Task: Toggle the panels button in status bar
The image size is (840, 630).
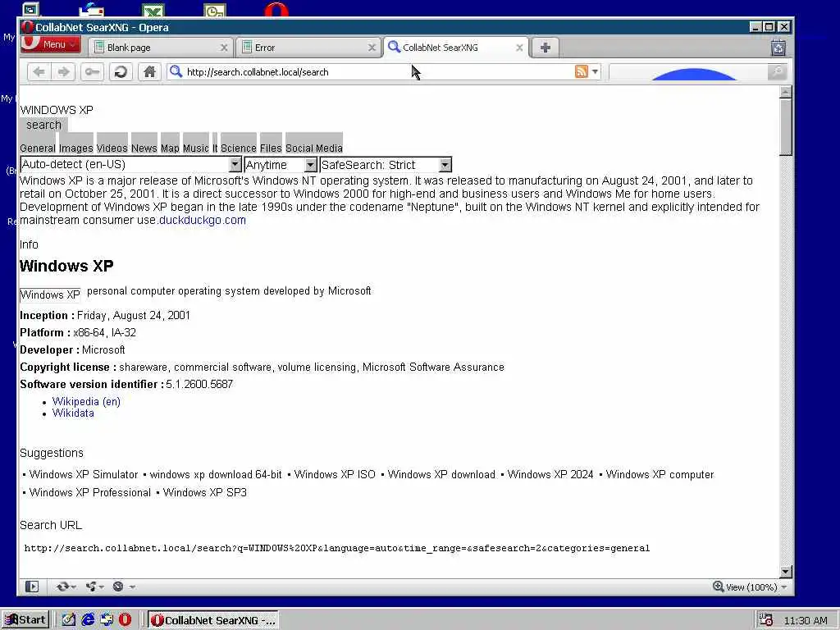Action: pos(32,587)
